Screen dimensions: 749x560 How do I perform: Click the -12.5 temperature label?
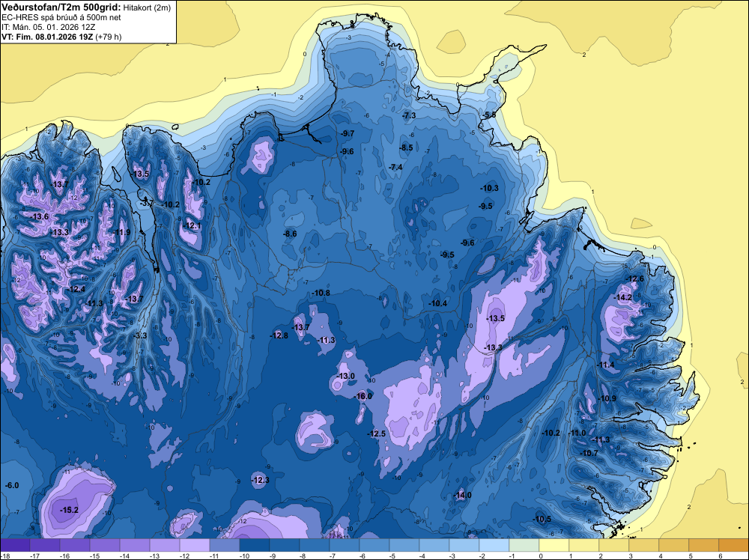coord(377,433)
